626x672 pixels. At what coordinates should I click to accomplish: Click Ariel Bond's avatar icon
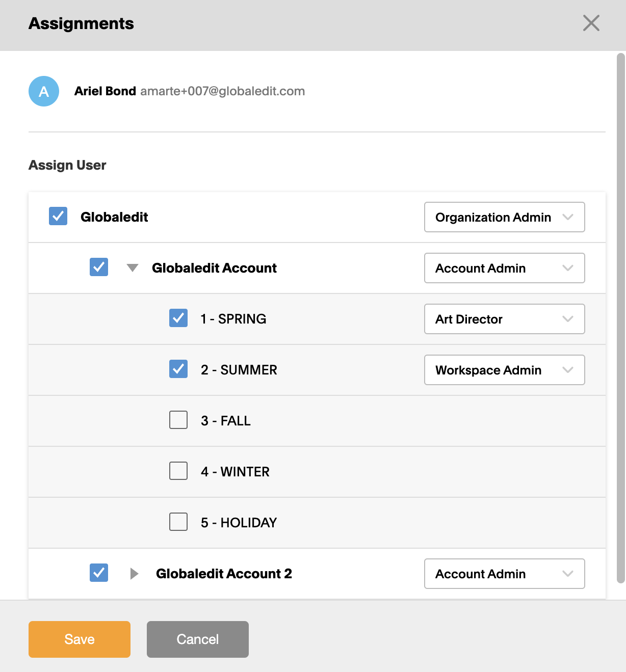(x=44, y=91)
